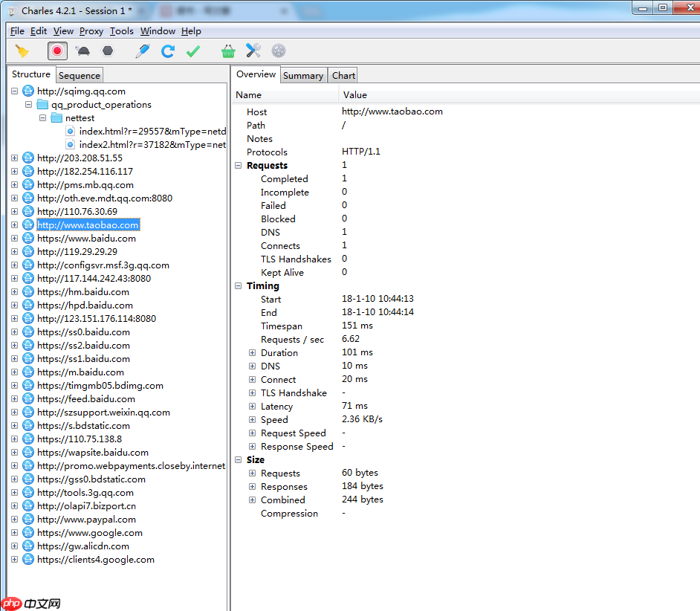Expand the Duration timing row
This screenshot has height=611, width=700.
253,353
